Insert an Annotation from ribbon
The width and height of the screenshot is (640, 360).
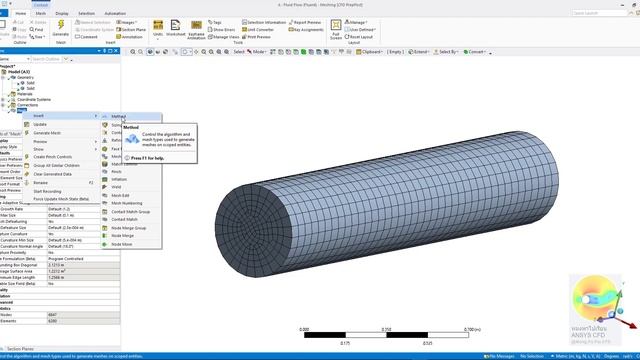pos(129,37)
